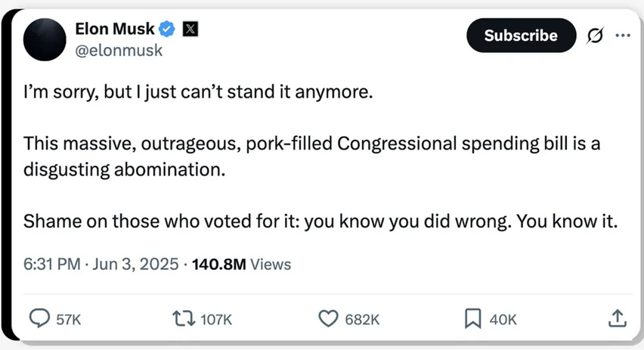Image resolution: width=644 pixels, height=350 pixels.
Task: View the 140.8M Views analytics
Action: 242,264
